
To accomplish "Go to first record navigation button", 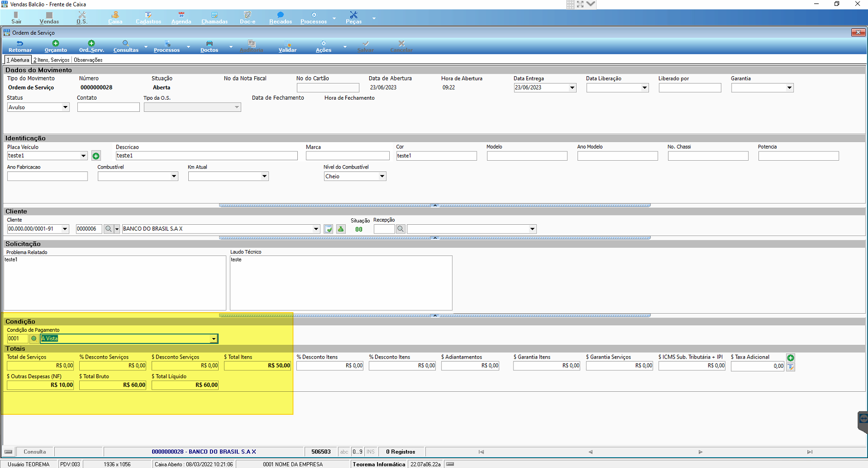I will coord(481,452).
